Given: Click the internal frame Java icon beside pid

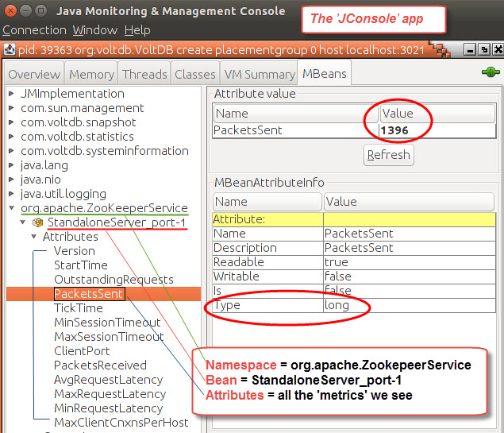Looking at the screenshot, I should [x=10, y=49].
